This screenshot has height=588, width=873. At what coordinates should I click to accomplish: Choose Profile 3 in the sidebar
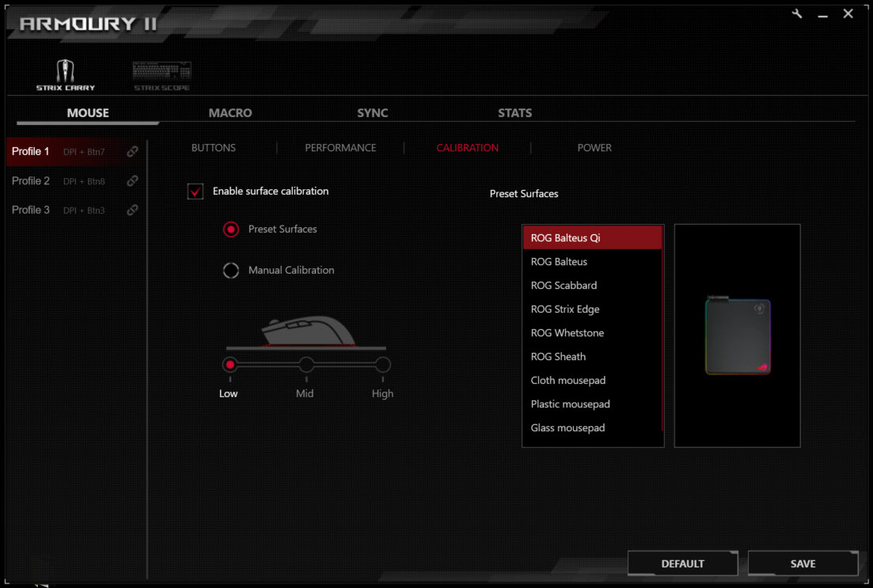coord(76,210)
